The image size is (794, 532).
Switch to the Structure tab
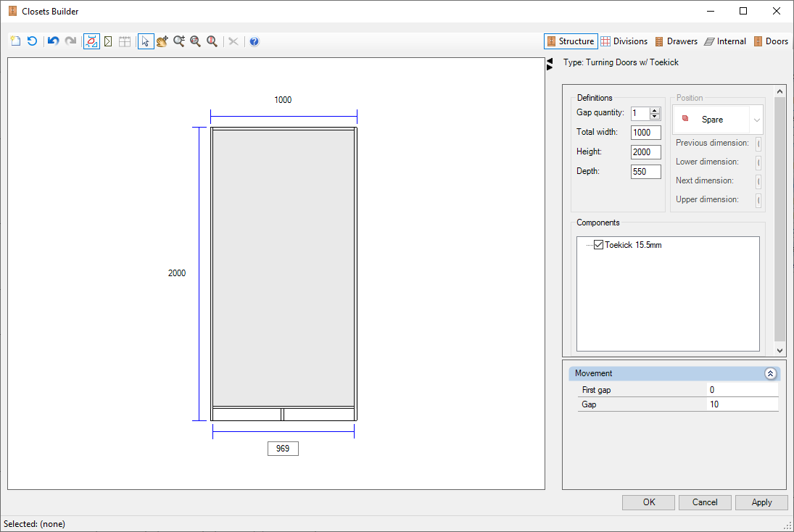coord(571,41)
